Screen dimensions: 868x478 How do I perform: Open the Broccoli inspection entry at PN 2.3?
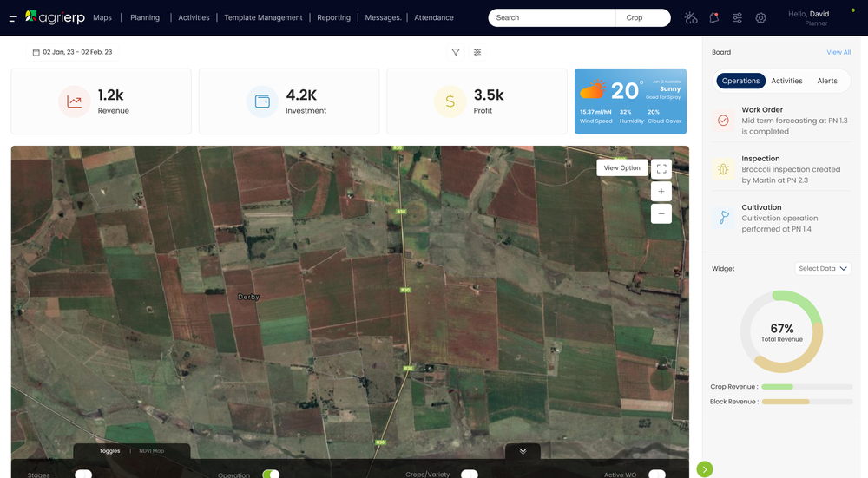pos(781,169)
